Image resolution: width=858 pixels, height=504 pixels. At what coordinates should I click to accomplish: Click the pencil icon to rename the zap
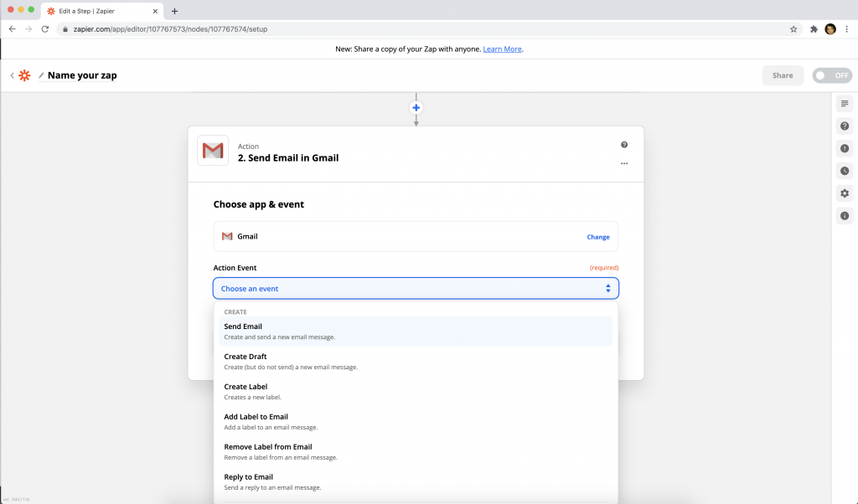tap(41, 75)
